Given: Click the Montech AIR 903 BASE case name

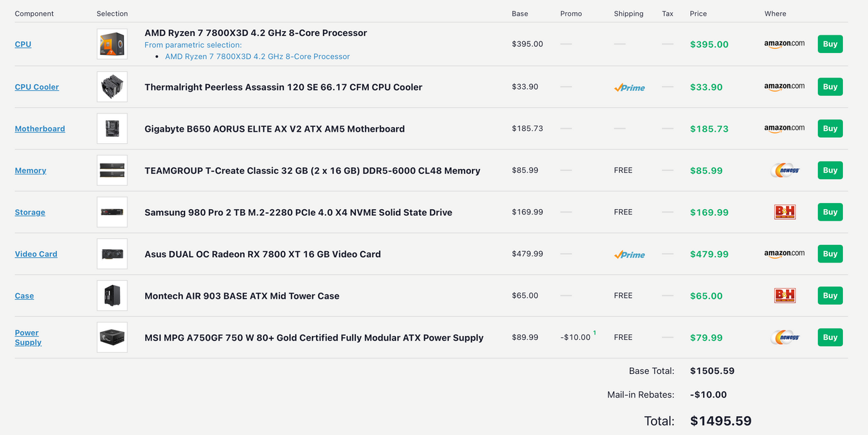Looking at the screenshot, I should (x=241, y=296).
